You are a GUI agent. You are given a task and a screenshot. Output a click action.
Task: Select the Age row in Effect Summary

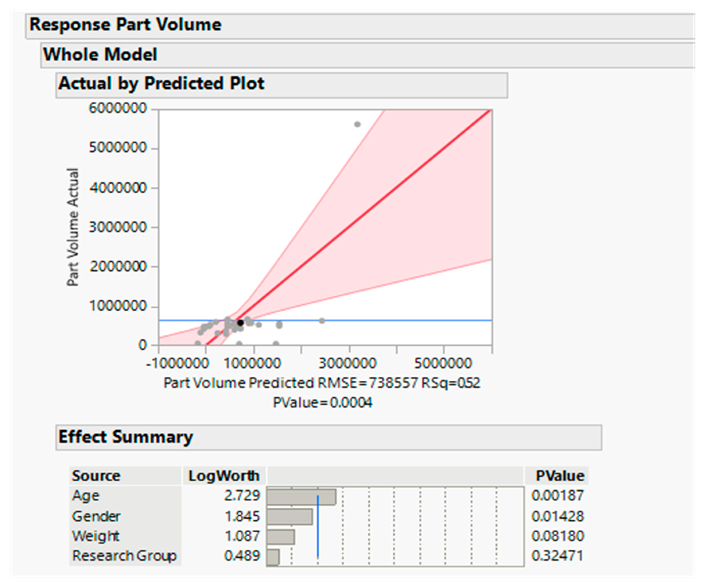point(86,496)
